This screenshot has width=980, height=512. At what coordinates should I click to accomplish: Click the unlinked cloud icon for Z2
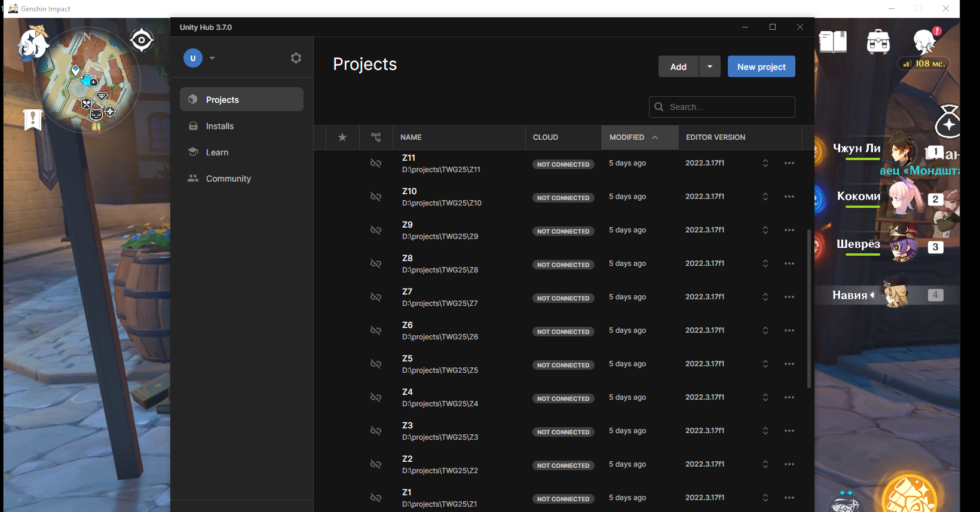click(x=376, y=464)
